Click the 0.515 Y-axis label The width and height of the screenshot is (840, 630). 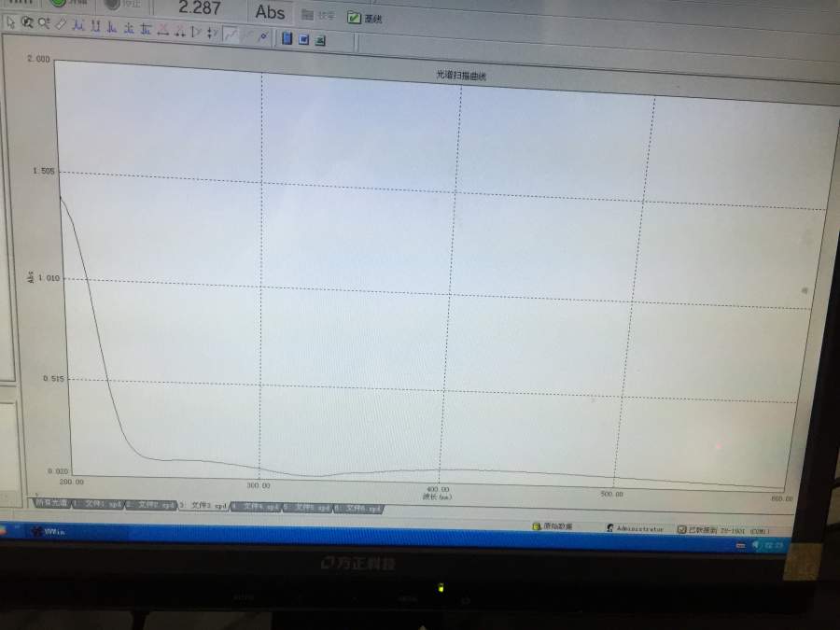pos(53,378)
